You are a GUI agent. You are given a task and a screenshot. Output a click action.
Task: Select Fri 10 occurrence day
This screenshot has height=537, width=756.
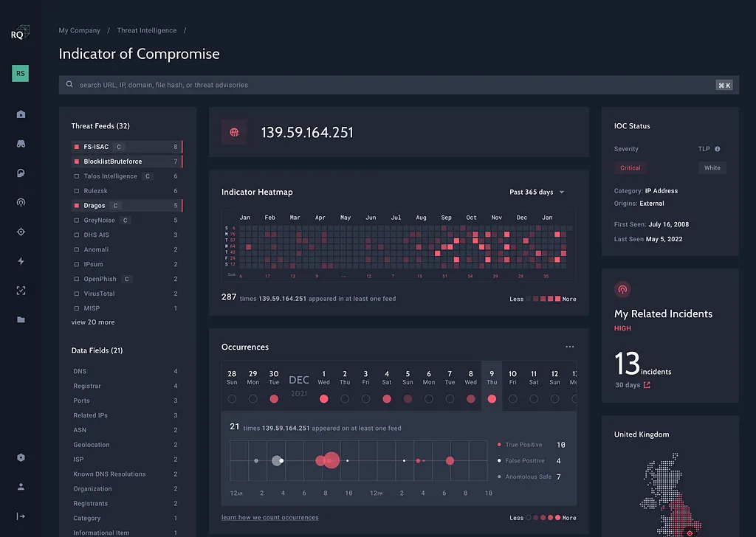pos(512,387)
